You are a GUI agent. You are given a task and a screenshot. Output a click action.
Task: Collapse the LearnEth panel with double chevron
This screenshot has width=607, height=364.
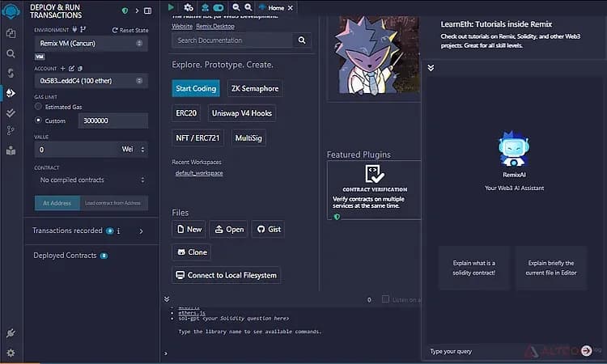click(x=431, y=68)
